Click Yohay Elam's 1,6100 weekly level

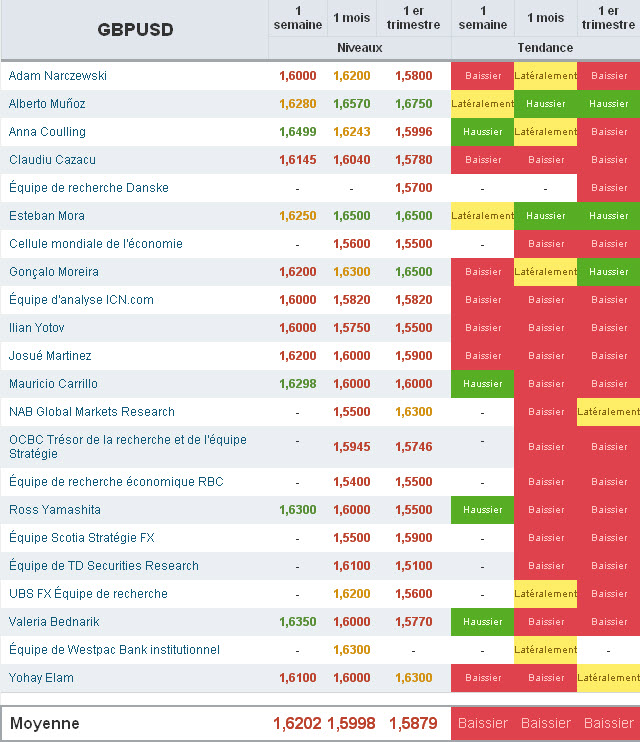point(298,678)
